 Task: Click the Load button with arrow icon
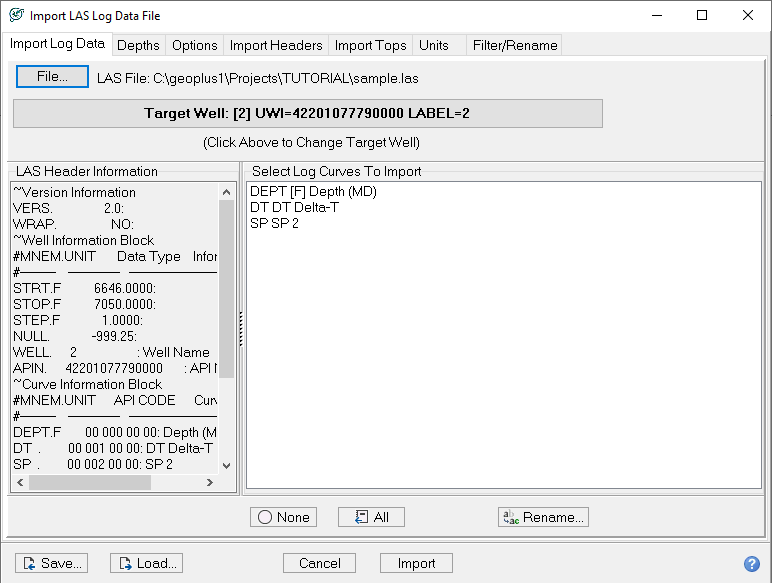click(146, 563)
